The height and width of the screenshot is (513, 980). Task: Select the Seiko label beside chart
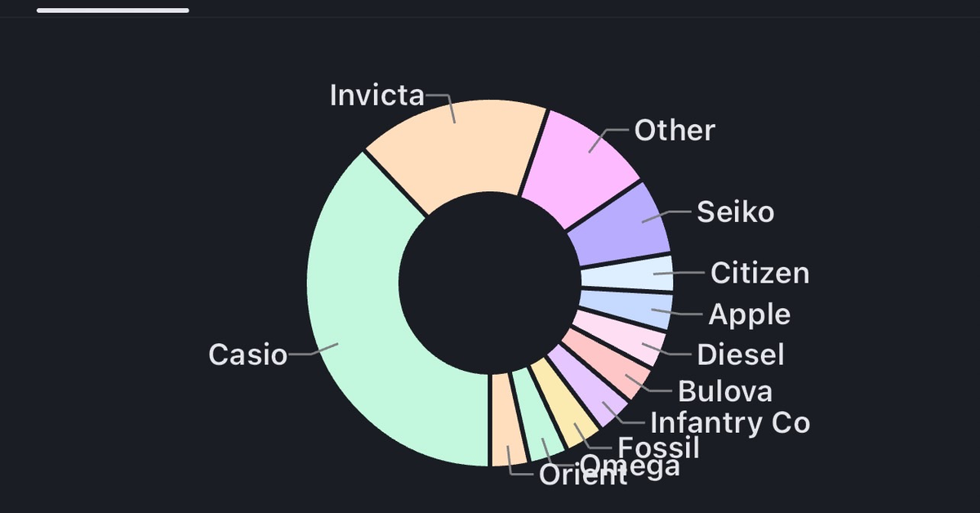735,213
